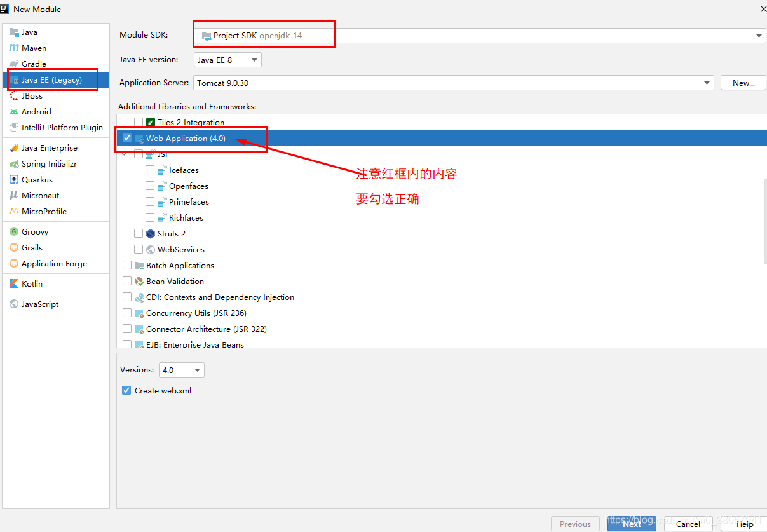Select the Grails icon
767x532 pixels.
[14, 247]
